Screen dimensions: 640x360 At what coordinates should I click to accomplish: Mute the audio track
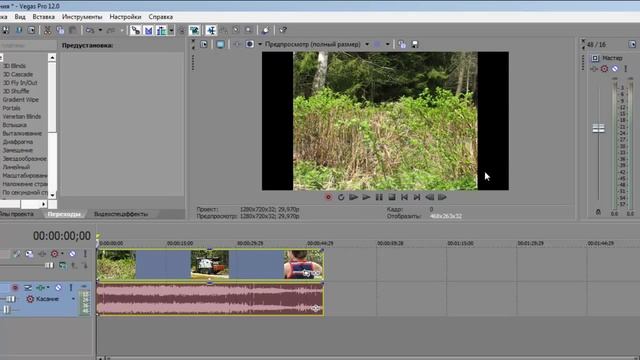click(58, 288)
